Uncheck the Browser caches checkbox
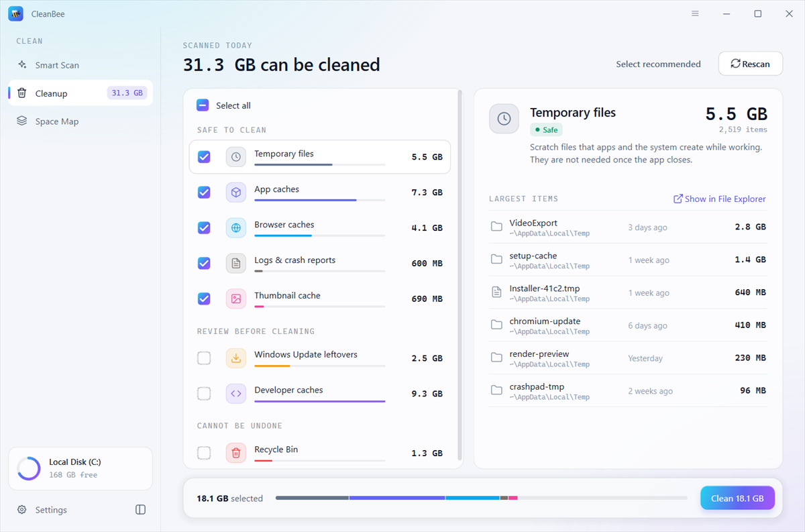This screenshot has height=532, width=805. pos(204,228)
